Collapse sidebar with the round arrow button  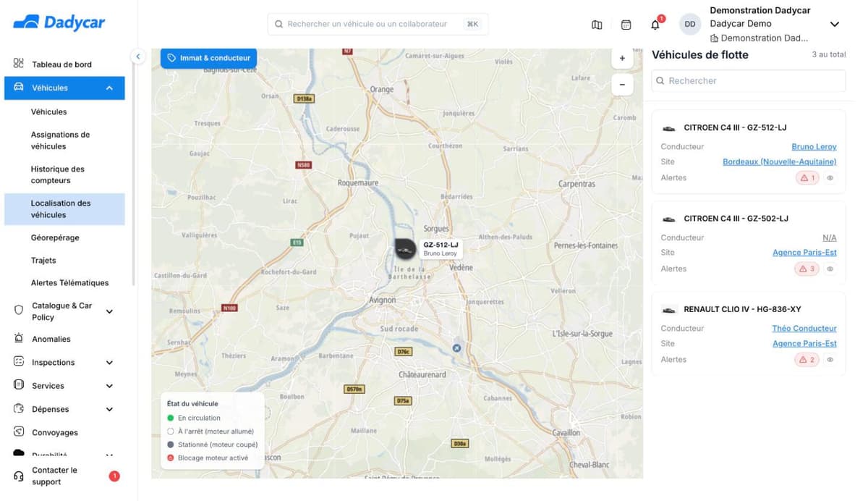pyautogui.click(x=137, y=56)
